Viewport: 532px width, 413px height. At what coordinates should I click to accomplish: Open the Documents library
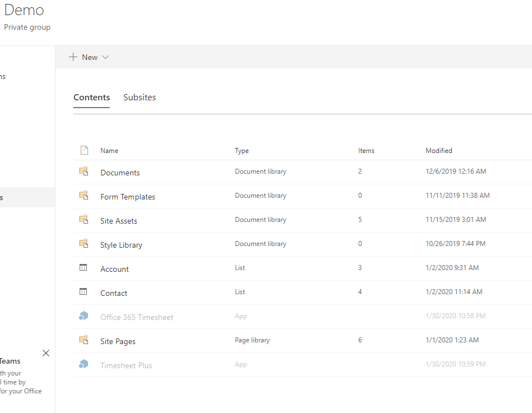click(x=120, y=173)
